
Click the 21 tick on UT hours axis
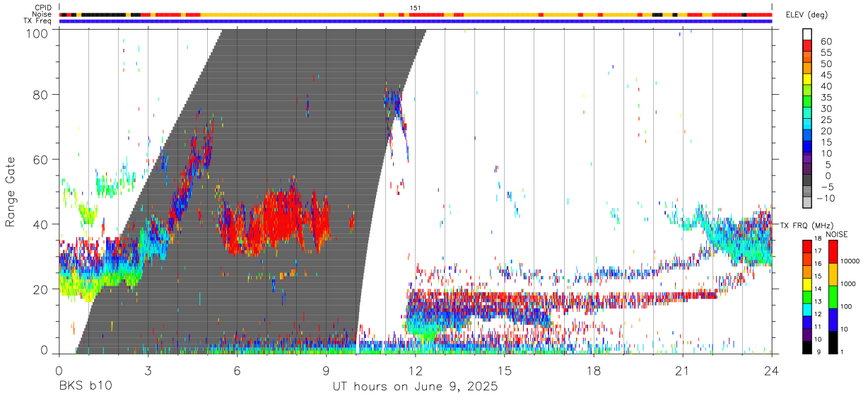[x=683, y=370]
